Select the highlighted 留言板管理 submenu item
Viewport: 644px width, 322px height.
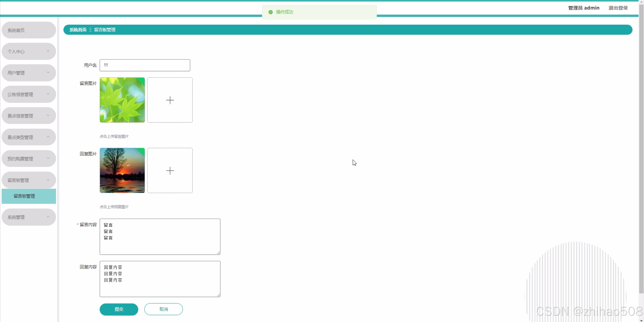pos(24,196)
